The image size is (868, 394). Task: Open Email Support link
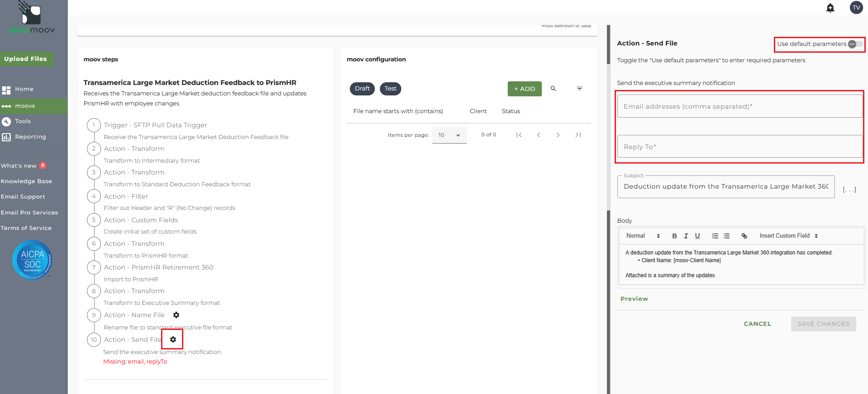click(23, 197)
